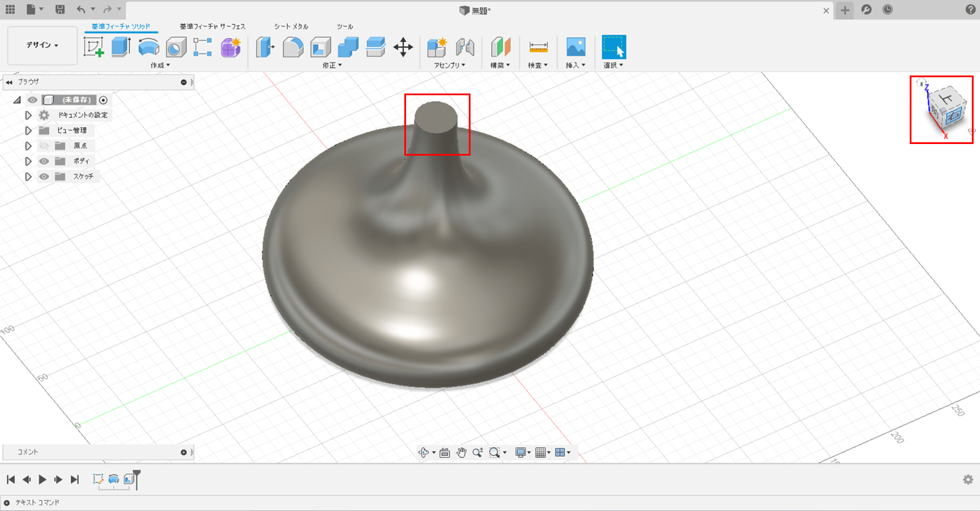Image resolution: width=980 pixels, height=511 pixels.
Task: Add a new document tab
Action: (x=845, y=10)
